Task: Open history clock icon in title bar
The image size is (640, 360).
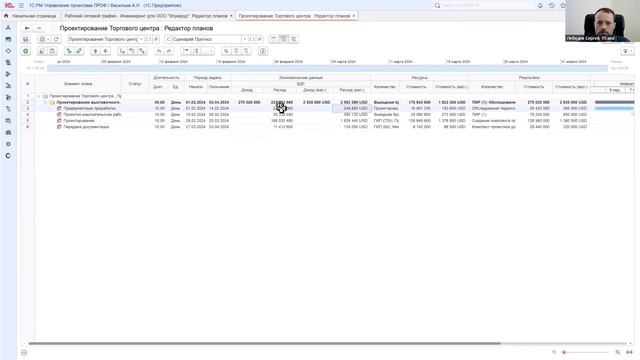Action: click(x=551, y=5)
